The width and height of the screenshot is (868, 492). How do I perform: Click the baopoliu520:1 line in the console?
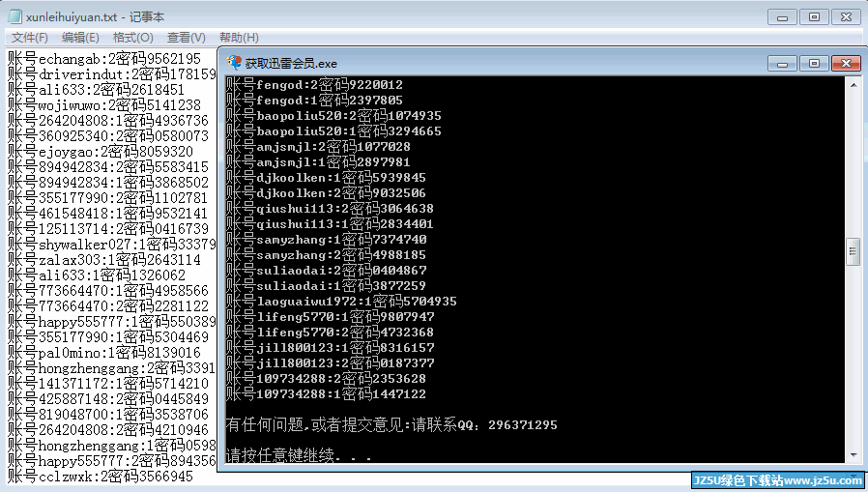(x=333, y=131)
